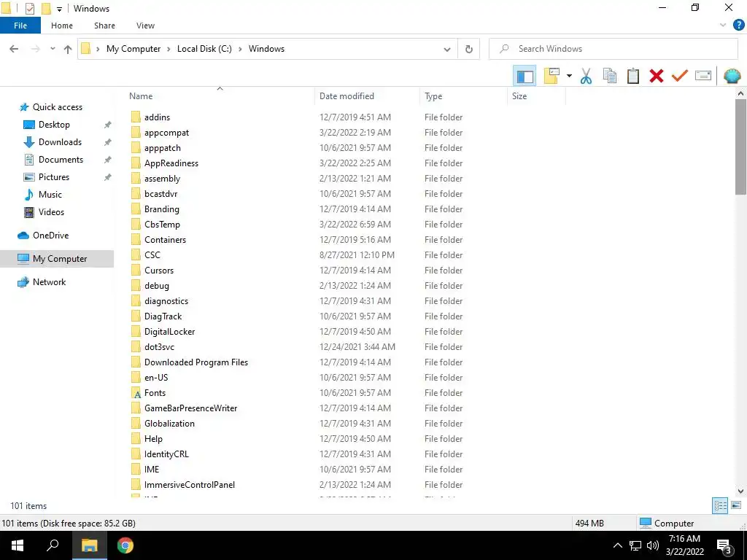The height and width of the screenshot is (560, 747).
Task: Open Videos in the navigation pane
Action: 51,212
